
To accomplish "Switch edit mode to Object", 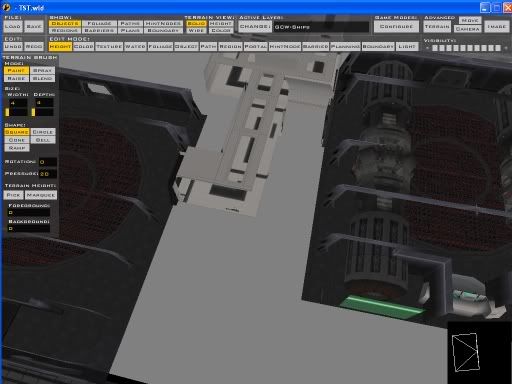I will (186, 47).
